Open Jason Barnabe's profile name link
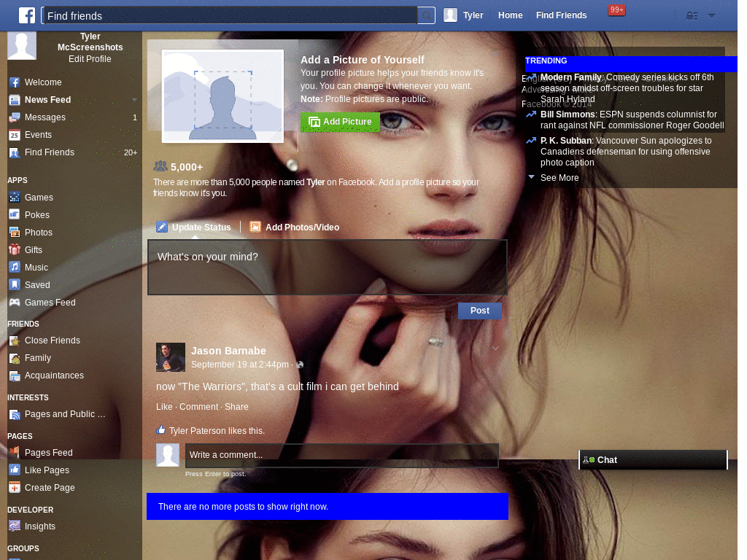Screen dimensions: 747x560 tap(228, 351)
